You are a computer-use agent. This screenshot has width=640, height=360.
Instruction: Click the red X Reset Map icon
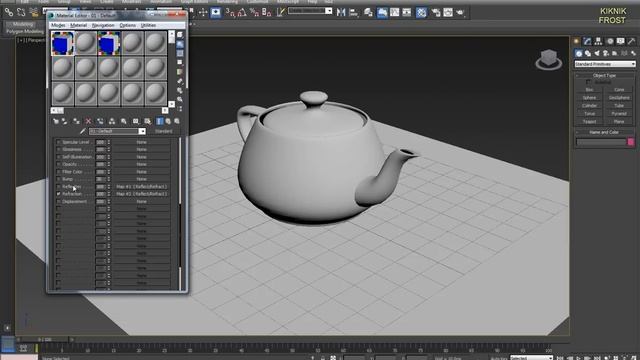point(88,121)
